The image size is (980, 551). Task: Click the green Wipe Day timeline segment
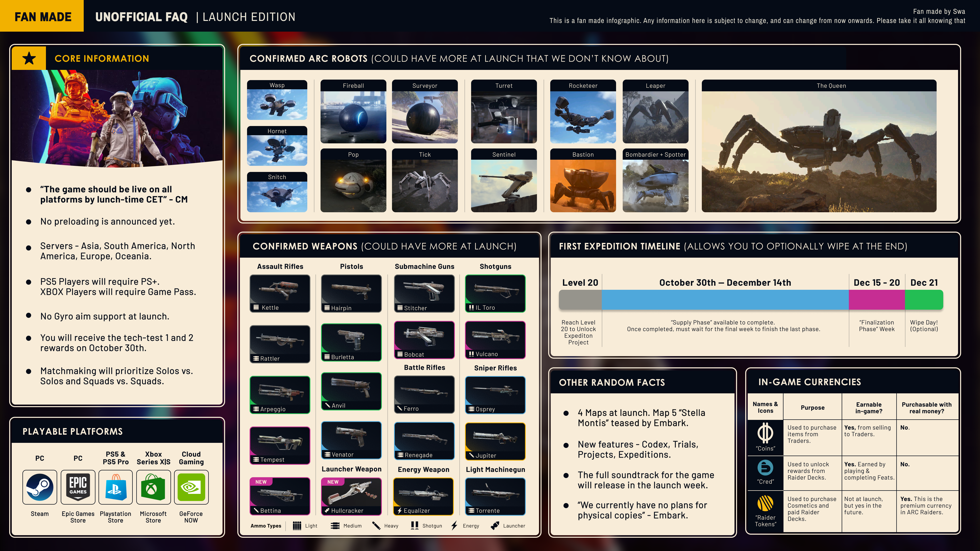pyautogui.click(x=924, y=300)
